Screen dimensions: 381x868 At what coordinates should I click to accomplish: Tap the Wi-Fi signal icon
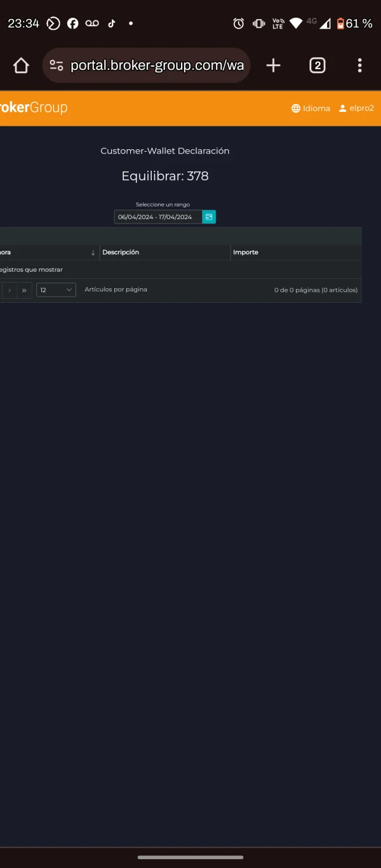pyautogui.click(x=296, y=23)
